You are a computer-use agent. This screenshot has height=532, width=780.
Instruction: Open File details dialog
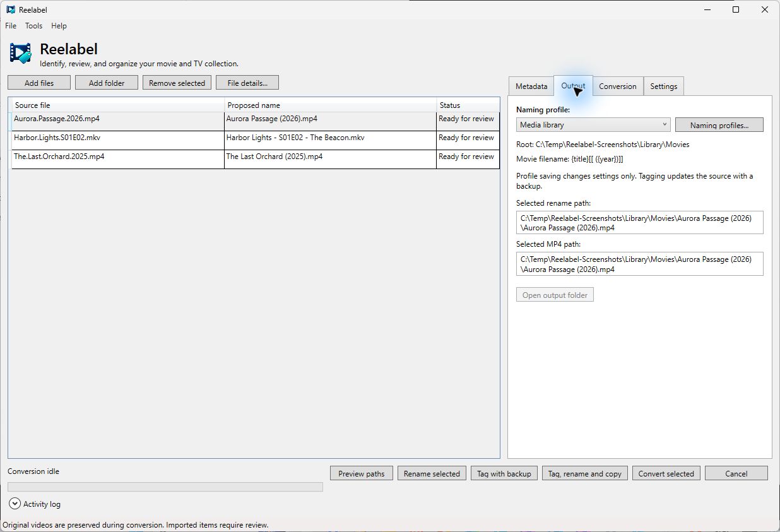pos(247,83)
